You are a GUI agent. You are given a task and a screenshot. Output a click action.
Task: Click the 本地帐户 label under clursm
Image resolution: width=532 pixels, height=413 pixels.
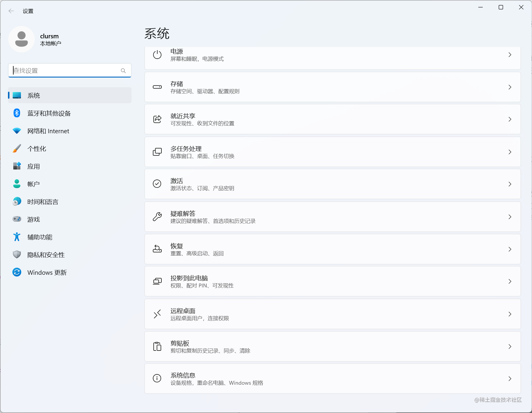[x=50, y=43]
